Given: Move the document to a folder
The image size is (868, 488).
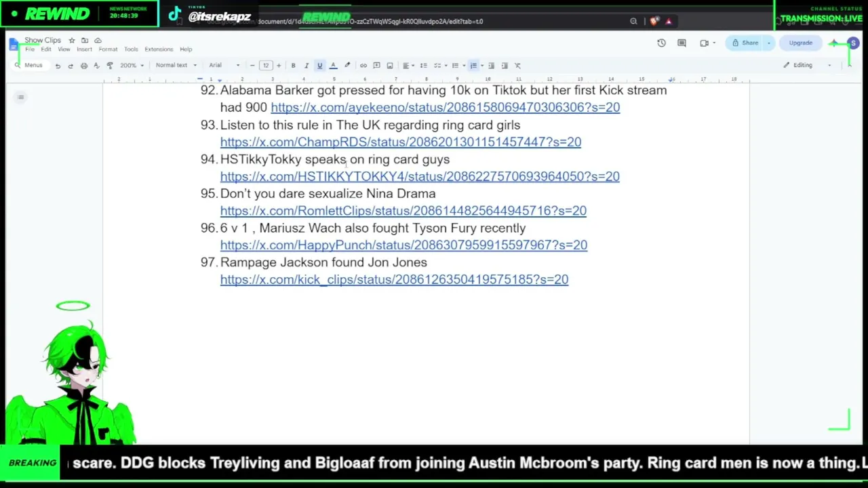Looking at the screenshot, I should click(x=85, y=41).
